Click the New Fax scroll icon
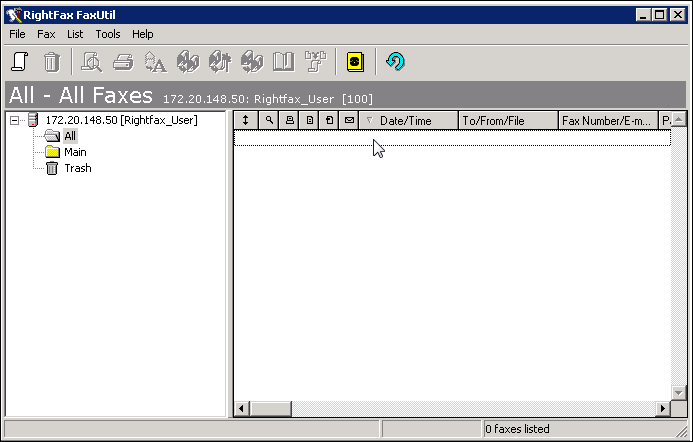This screenshot has height=442, width=693. [20, 61]
